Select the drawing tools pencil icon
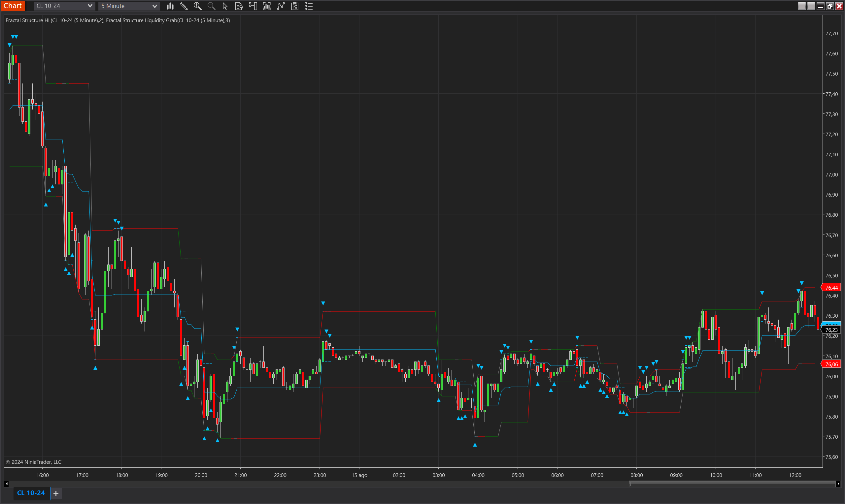This screenshot has width=845, height=504. [184, 6]
